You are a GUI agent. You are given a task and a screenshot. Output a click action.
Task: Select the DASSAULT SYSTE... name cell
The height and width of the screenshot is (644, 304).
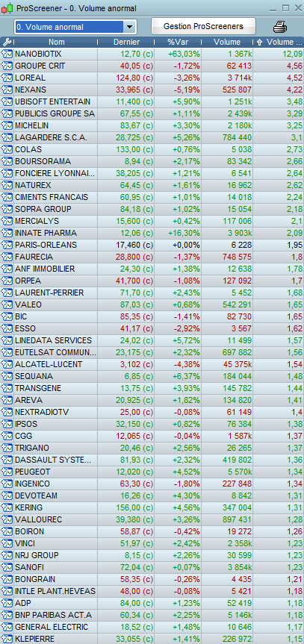pyautogui.click(x=55, y=460)
